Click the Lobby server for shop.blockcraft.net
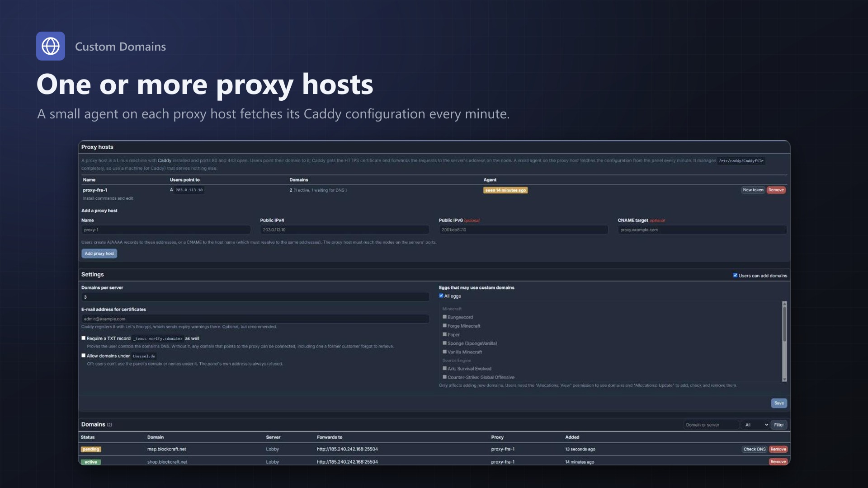Viewport: 868px width, 488px height. pos(273,462)
